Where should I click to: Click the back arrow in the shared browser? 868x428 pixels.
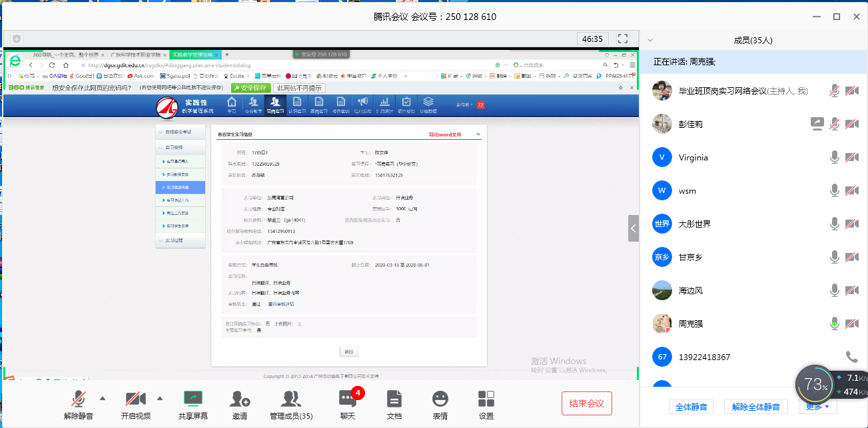[31, 65]
